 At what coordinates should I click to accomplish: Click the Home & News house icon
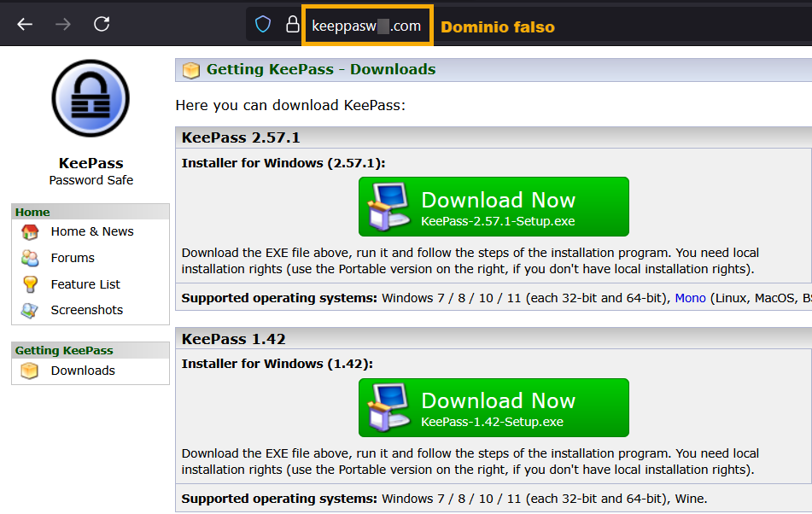coord(30,232)
